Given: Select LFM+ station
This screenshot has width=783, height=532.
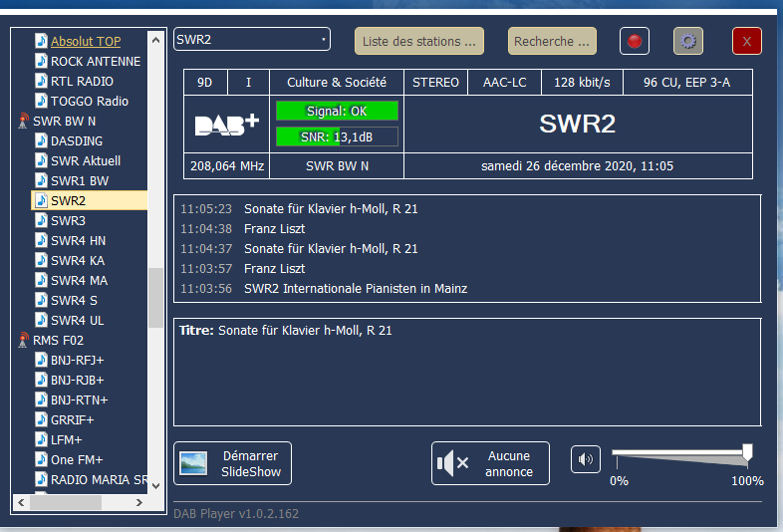Looking at the screenshot, I should tap(66, 440).
